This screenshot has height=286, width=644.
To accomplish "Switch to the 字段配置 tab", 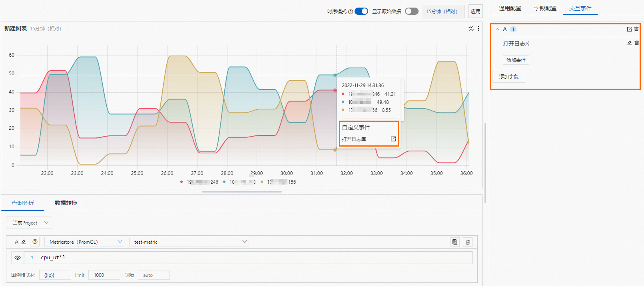I will 545,8.
